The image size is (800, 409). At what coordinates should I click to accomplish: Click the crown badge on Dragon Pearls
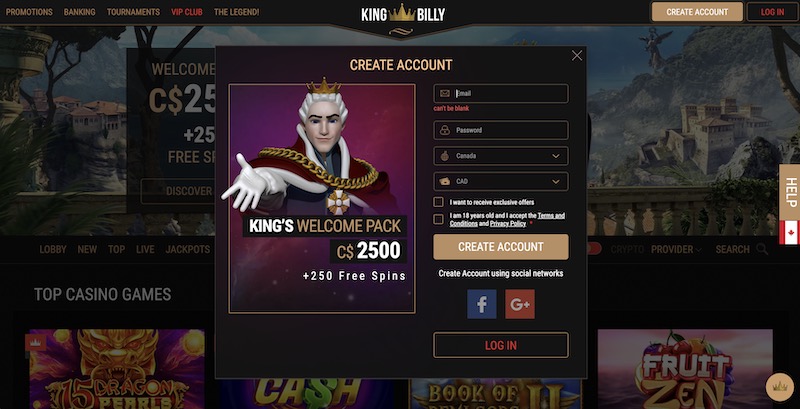(36, 343)
